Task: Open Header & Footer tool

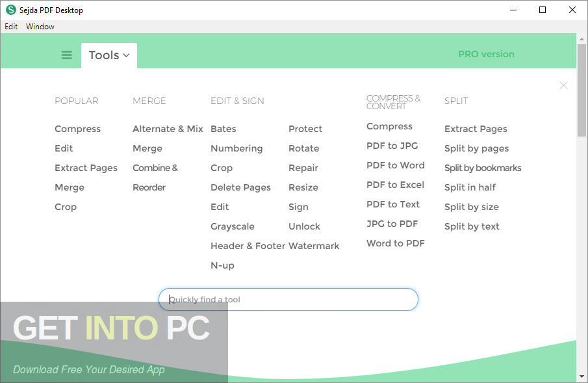Action: (248, 246)
